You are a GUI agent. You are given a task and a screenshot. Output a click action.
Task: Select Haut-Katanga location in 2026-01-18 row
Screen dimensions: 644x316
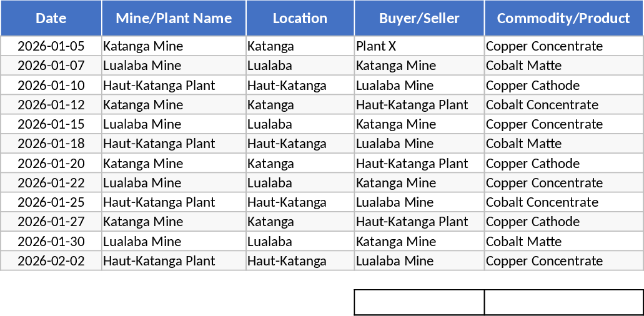300,144
